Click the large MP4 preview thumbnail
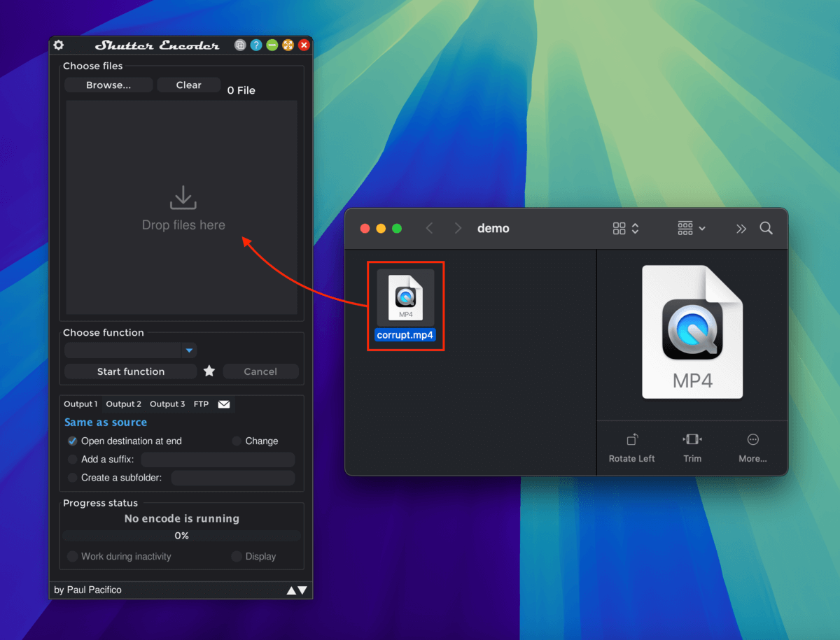The height and width of the screenshot is (640, 840). pyautogui.click(x=692, y=332)
